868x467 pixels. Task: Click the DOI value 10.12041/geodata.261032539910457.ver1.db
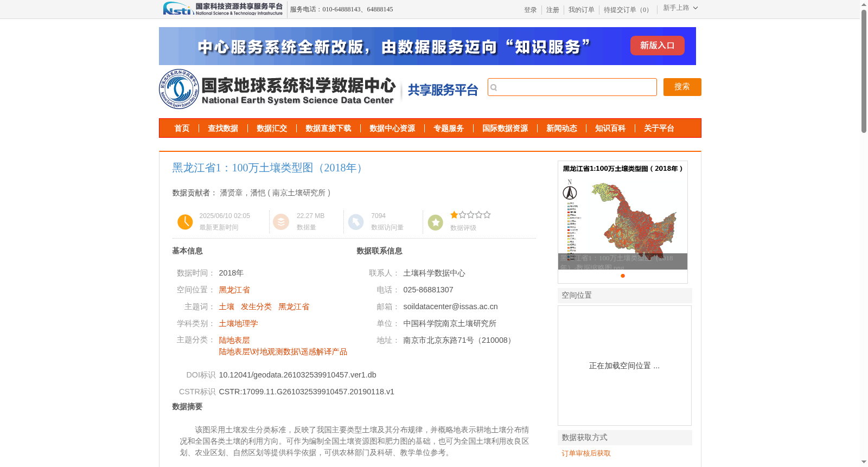point(297,375)
